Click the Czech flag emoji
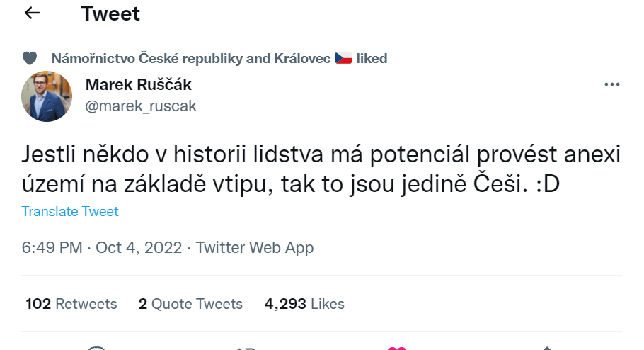Screen dimensions: 644x350 click(344, 58)
